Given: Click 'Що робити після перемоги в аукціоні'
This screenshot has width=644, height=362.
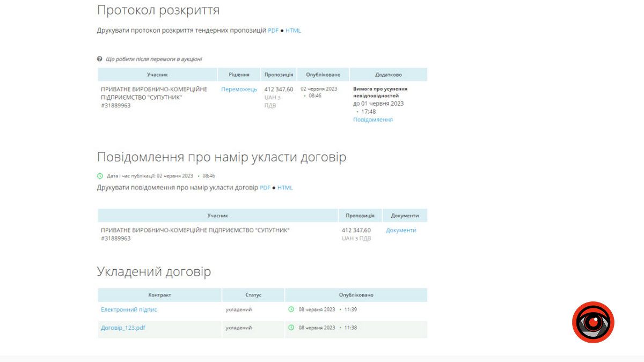Looking at the screenshot, I should click(x=153, y=59).
